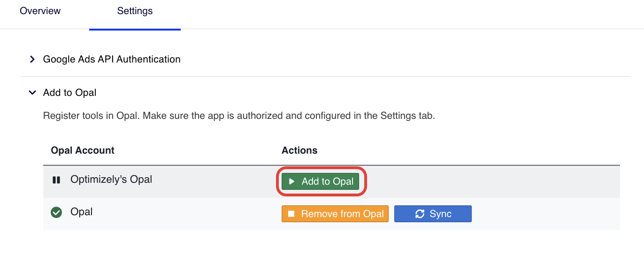The height and width of the screenshot is (265, 644).
Task: Click the green checkmark status icon
Action: 56,213
